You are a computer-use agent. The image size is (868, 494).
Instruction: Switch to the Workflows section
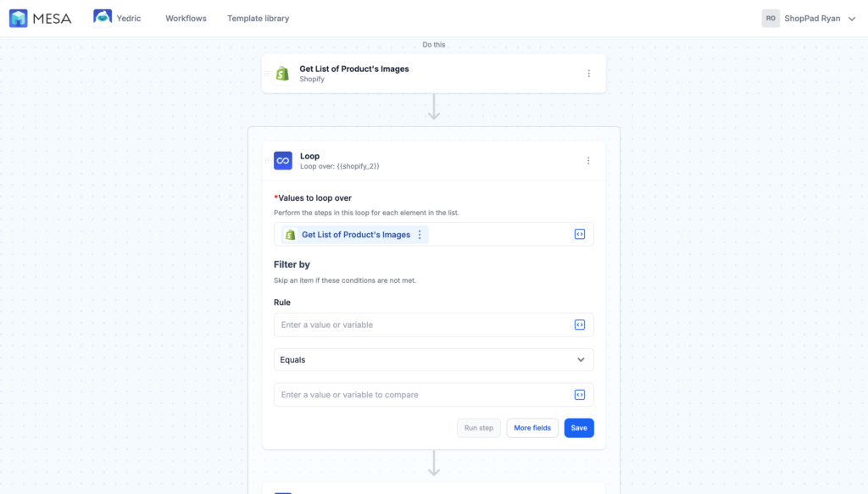[185, 17]
